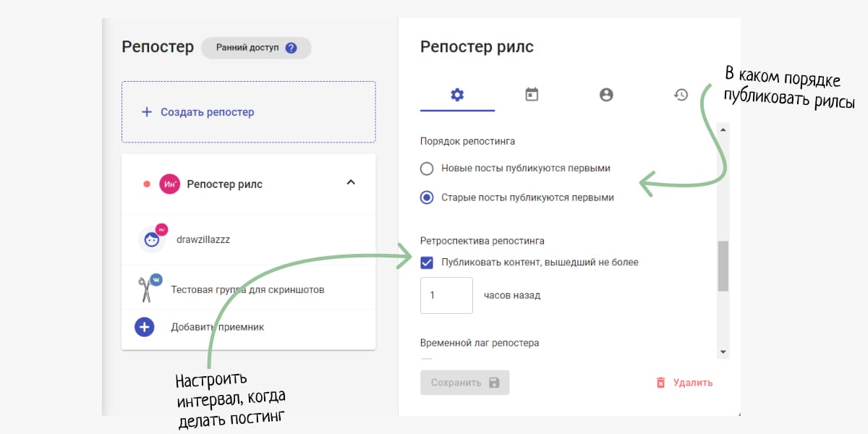The width and height of the screenshot is (868, 434).
Task: Switch to the calendar schedule tab
Action: 532,95
